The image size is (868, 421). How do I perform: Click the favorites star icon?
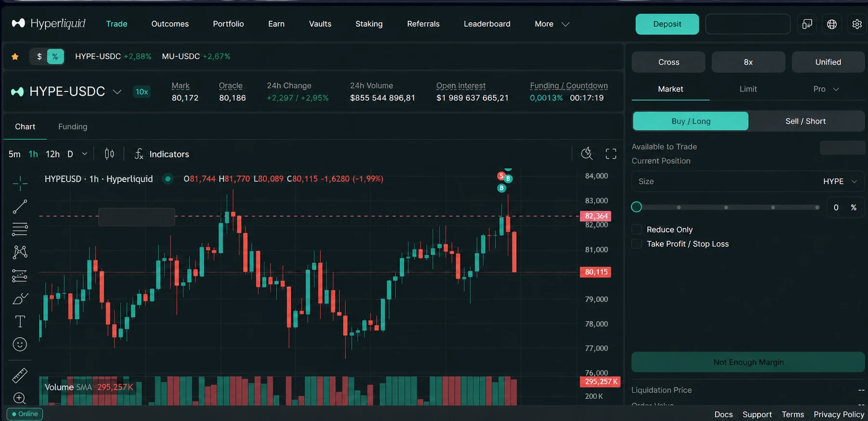pyautogui.click(x=15, y=56)
